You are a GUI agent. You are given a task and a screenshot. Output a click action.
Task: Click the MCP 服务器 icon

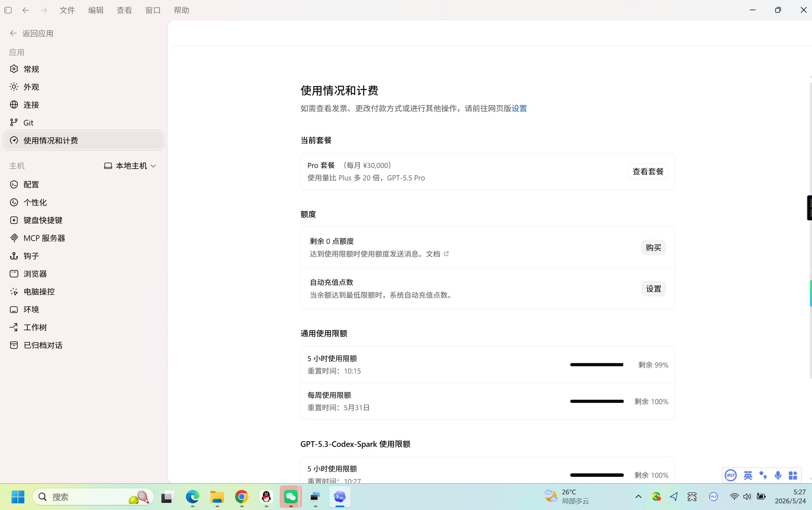pyautogui.click(x=14, y=238)
